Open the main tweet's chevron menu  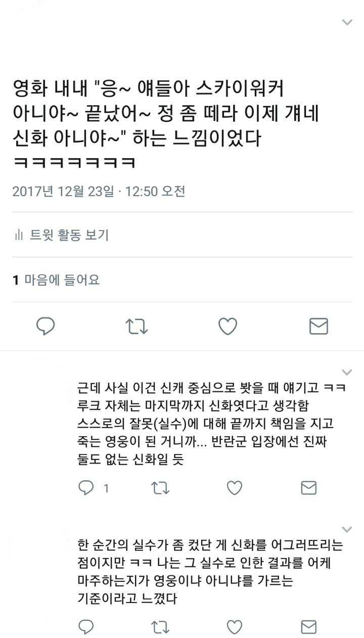(x=347, y=22)
